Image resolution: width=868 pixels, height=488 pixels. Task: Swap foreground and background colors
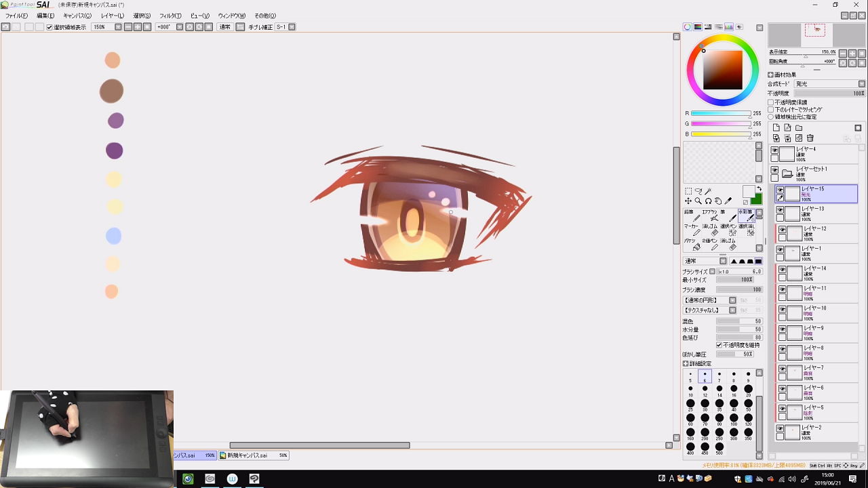759,189
